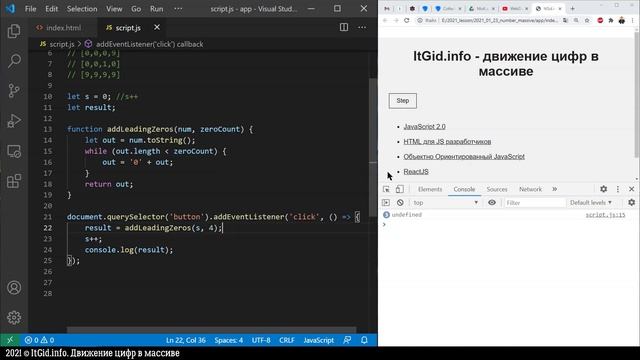Open the View menu
Image resolution: width=640 pixels, height=360 pixels.
tap(114, 9)
